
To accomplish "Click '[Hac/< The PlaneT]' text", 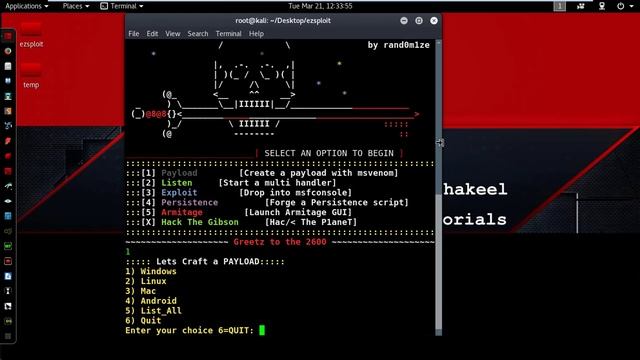I will click(311, 222).
